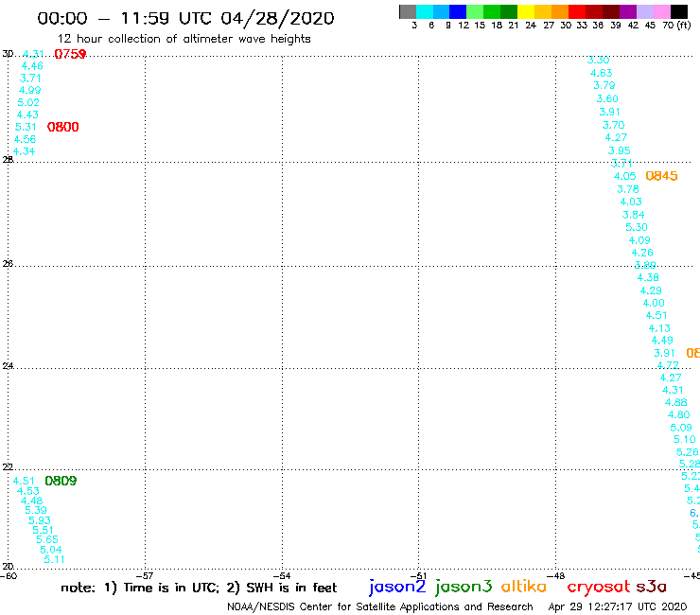The image size is (700, 615).
Task: Select the 5.10 wave height value
Action: [x=685, y=439]
